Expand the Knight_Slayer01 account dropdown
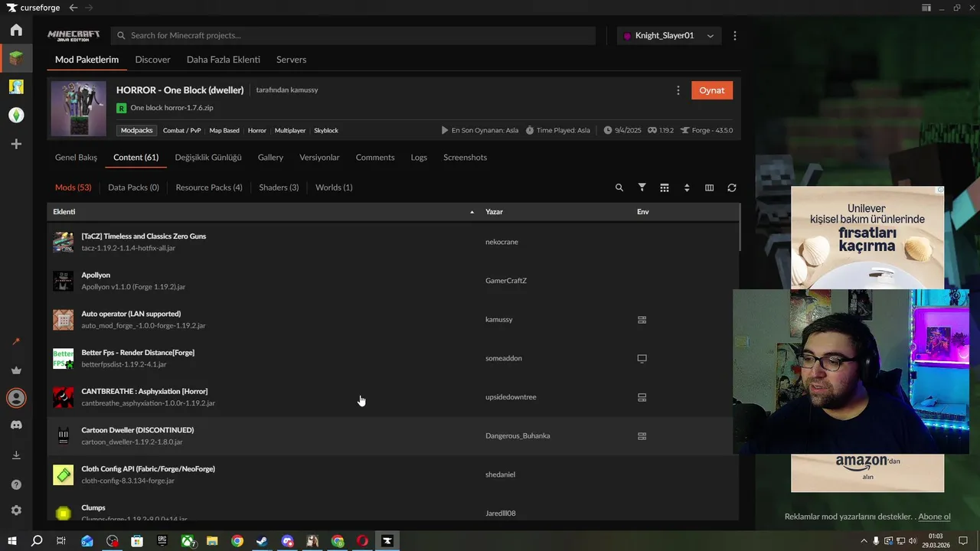980x551 pixels. click(x=669, y=36)
